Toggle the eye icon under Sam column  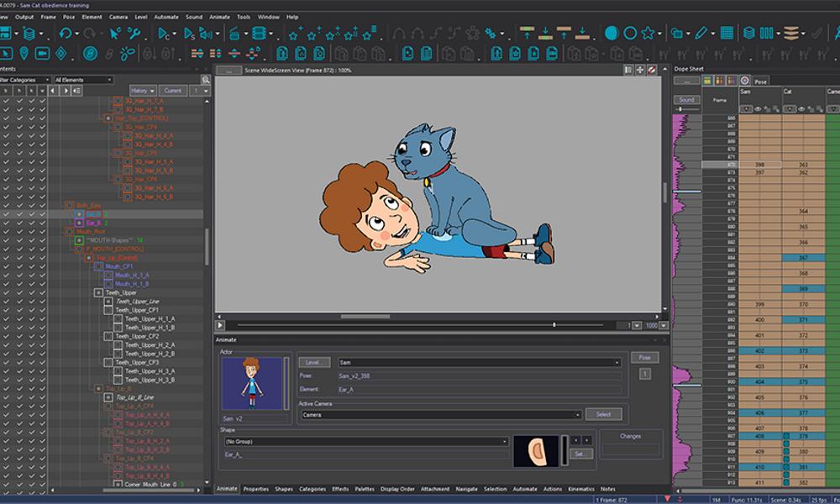[x=759, y=109]
